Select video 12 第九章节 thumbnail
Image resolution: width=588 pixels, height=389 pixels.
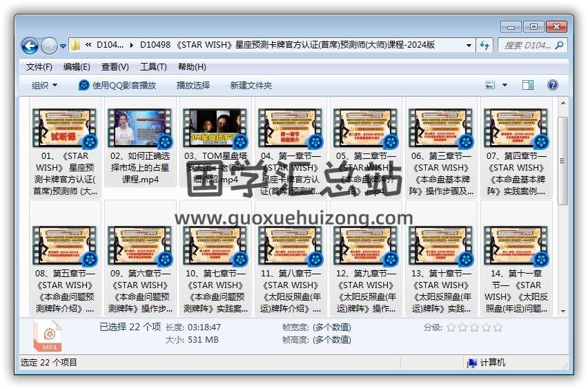366,245
